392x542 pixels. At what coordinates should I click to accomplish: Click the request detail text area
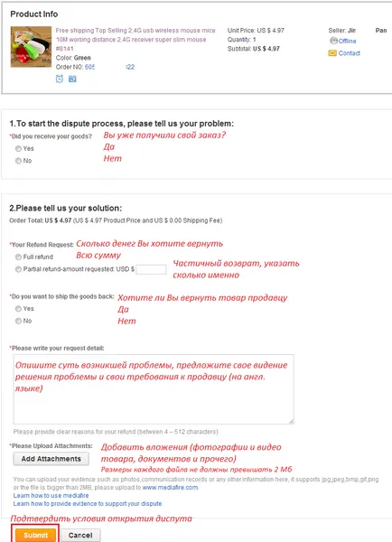(x=154, y=388)
